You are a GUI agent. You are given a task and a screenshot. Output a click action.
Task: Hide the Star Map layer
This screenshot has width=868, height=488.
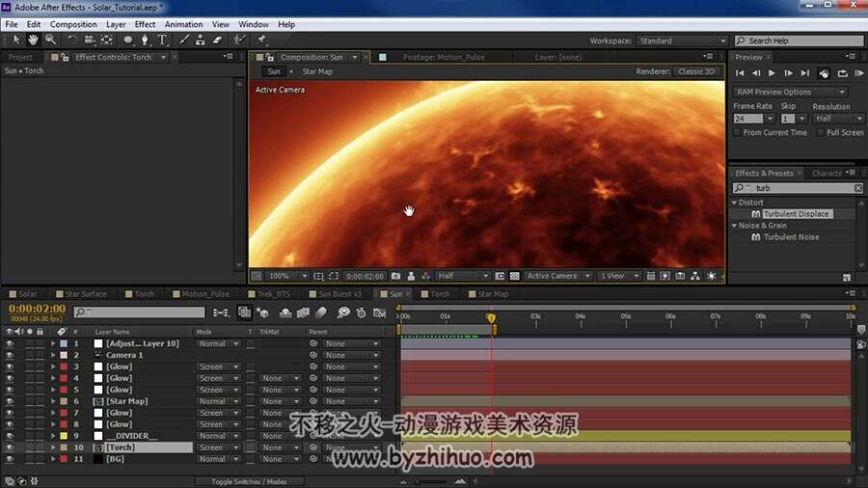[10, 401]
